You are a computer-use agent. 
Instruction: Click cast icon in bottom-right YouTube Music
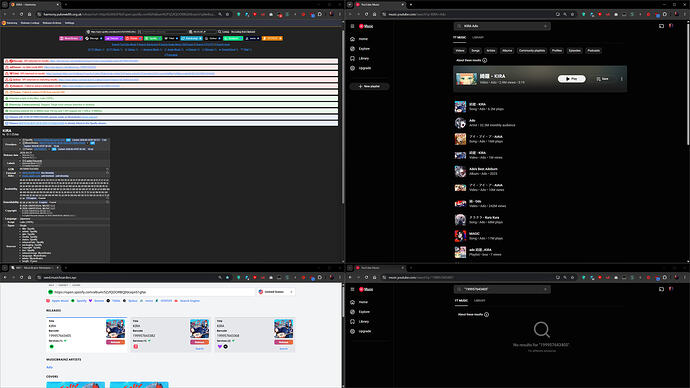point(661,289)
